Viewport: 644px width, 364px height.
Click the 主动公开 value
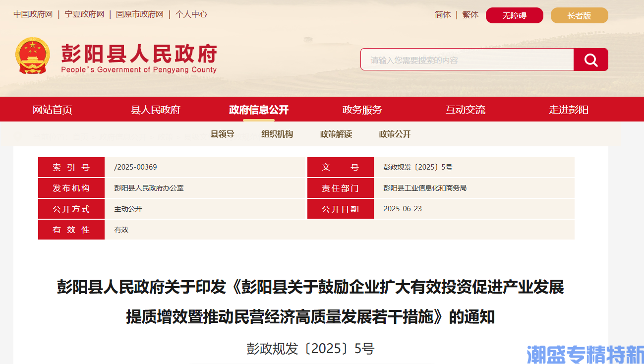[x=128, y=209]
